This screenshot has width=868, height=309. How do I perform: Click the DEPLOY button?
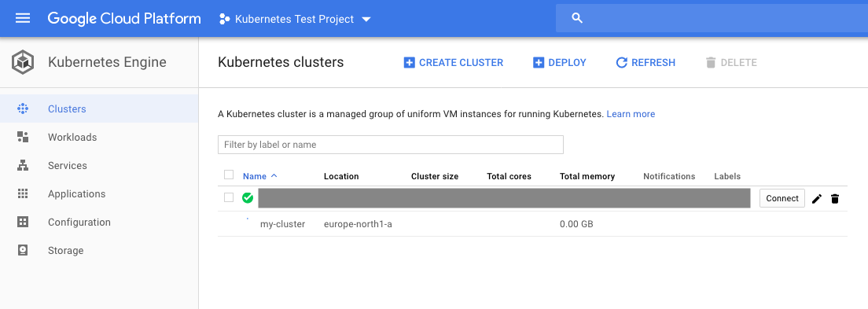560,63
